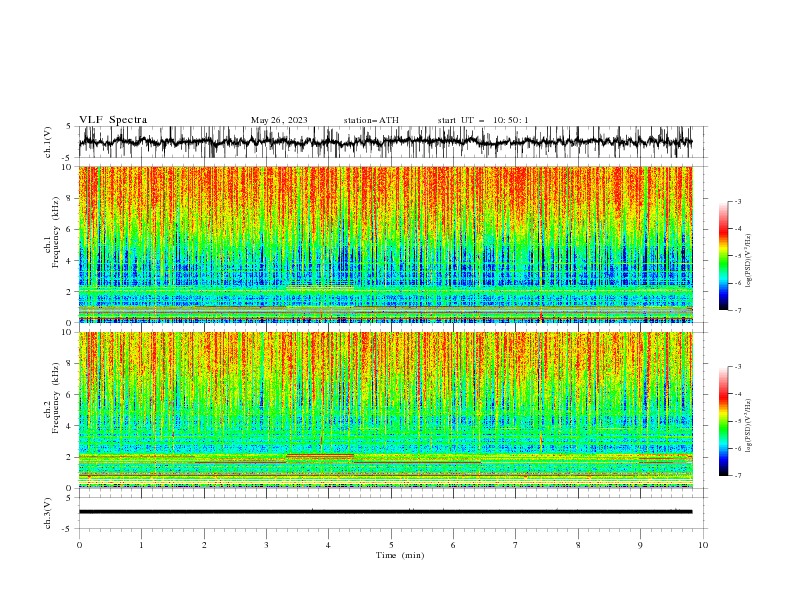Image resolution: width=792 pixels, height=612 pixels.
Task: Click the "-7" label on the ch.2 colorbar
Action: (x=737, y=475)
